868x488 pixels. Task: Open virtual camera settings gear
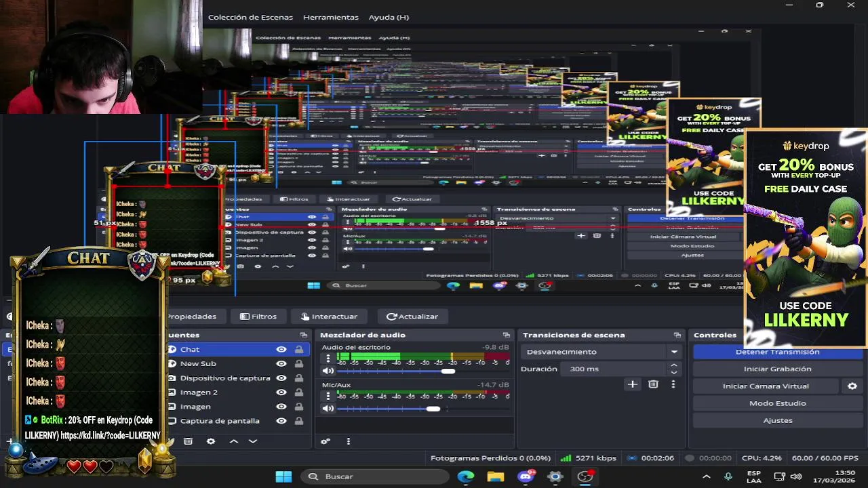852,386
